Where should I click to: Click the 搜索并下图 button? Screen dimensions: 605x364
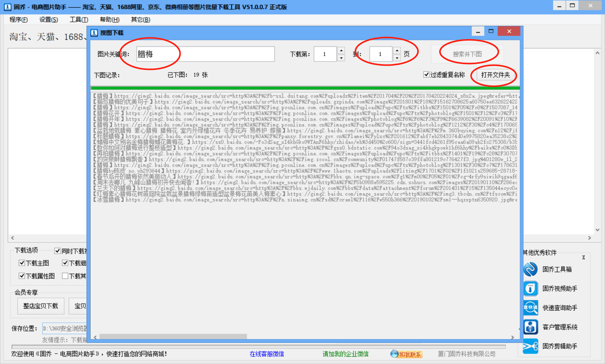467,54
